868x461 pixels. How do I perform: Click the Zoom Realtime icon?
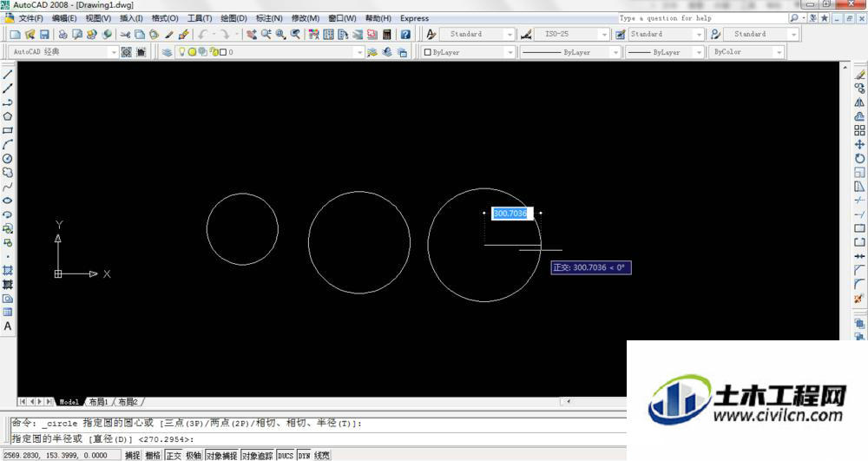coord(266,35)
